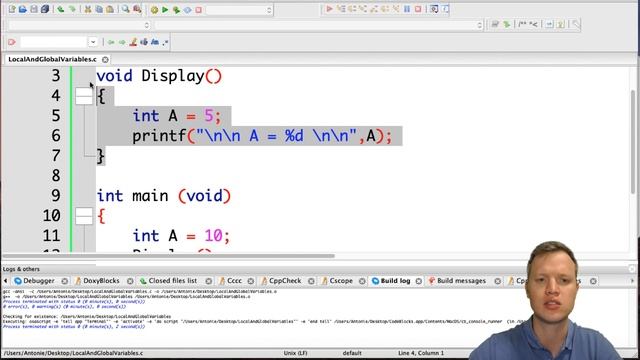Viewport: 640px width, 360px height.
Task: Open a file with the folder icon
Action: [23, 9]
